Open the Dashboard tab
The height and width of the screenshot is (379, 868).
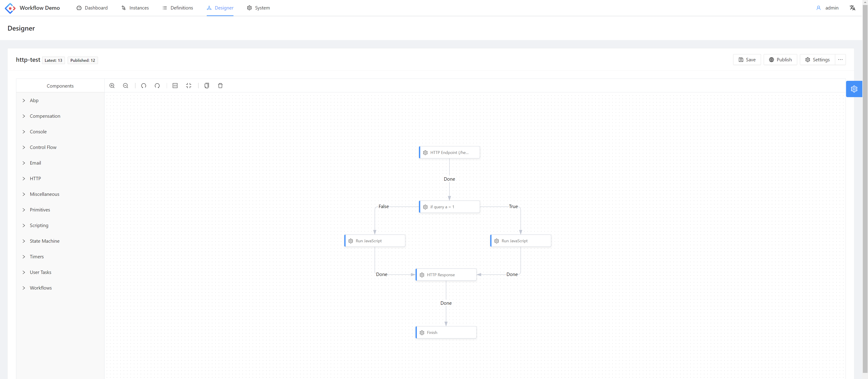coord(92,8)
